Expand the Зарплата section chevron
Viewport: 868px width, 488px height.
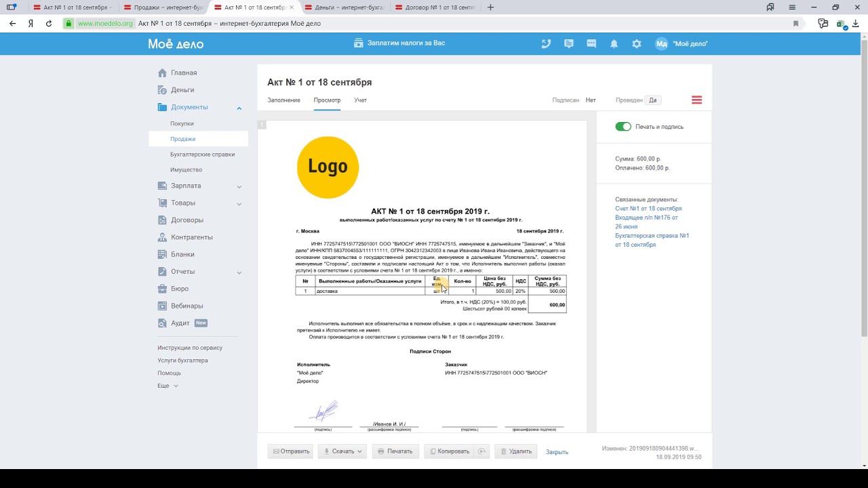click(x=239, y=186)
